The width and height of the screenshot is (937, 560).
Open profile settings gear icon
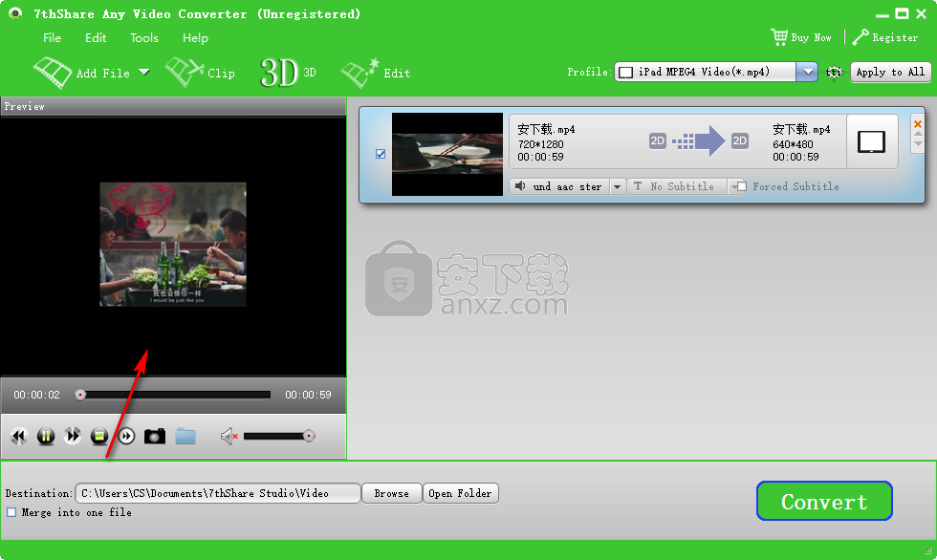tap(834, 73)
